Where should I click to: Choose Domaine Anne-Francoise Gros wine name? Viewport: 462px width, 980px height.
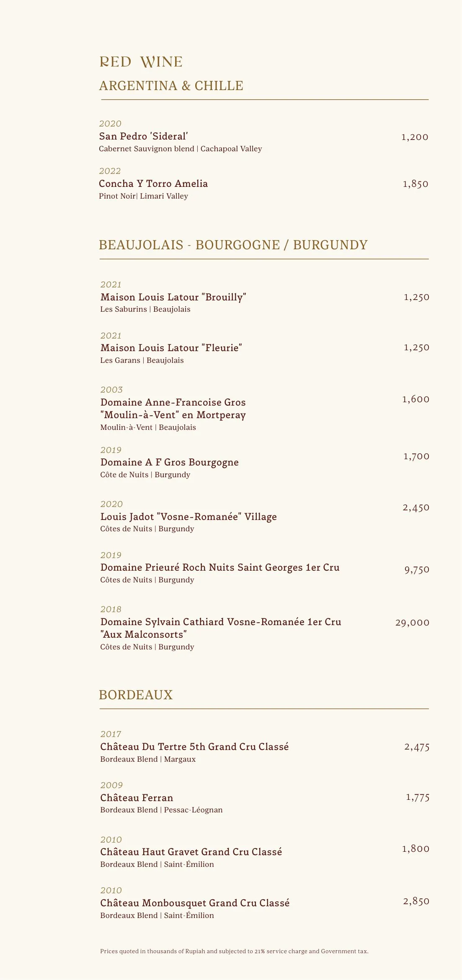[x=173, y=402]
